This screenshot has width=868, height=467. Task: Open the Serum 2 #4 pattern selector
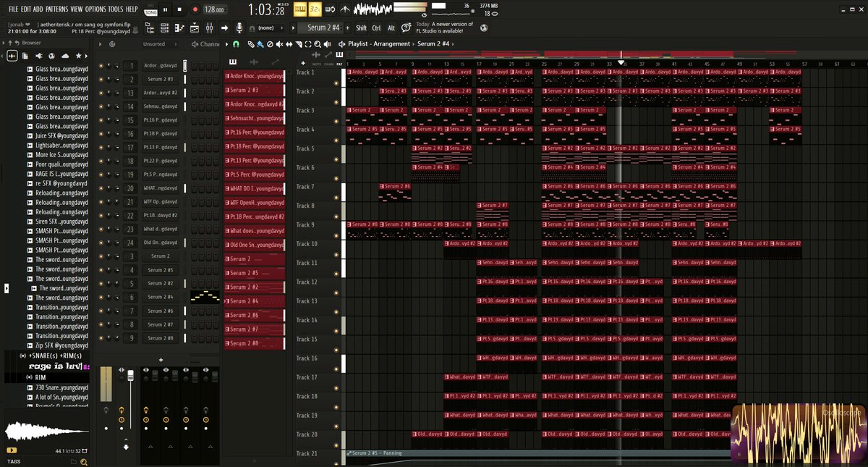pyautogui.click(x=323, y=28)
